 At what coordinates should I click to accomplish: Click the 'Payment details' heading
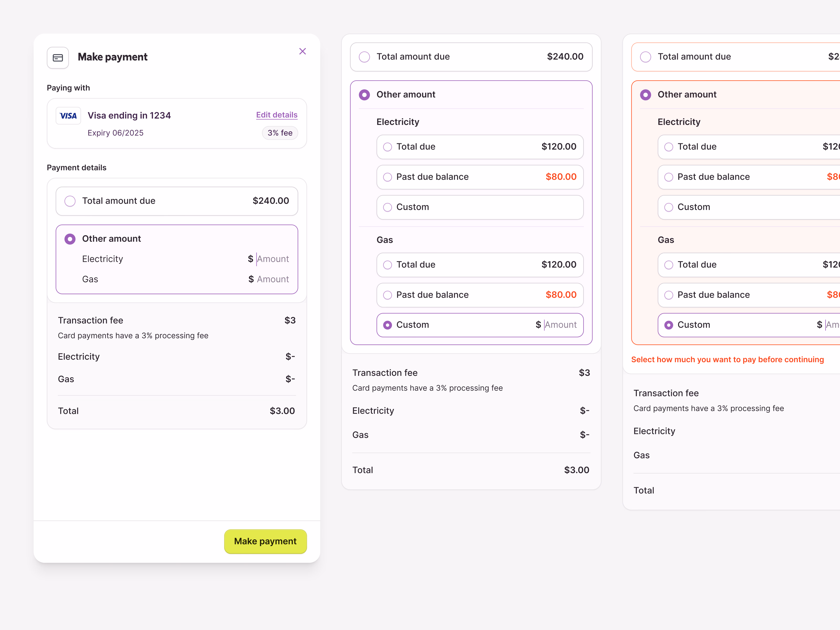76,167
